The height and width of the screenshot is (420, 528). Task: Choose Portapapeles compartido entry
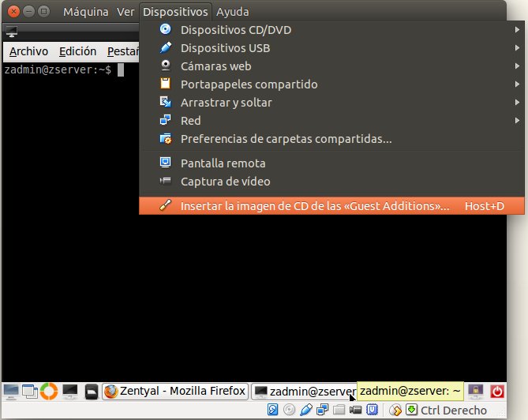pyautogui.click(x=331, y=84)
